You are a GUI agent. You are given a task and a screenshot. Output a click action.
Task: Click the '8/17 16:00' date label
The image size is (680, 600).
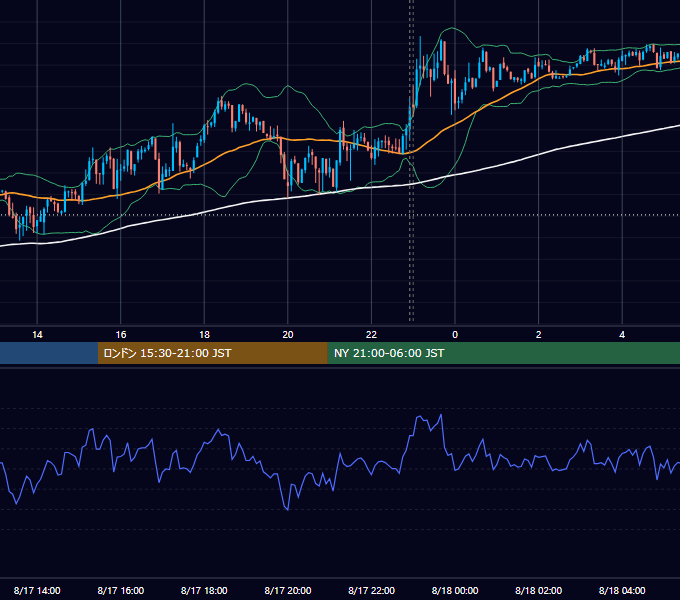pyautogui.click(x=121, y=590)
